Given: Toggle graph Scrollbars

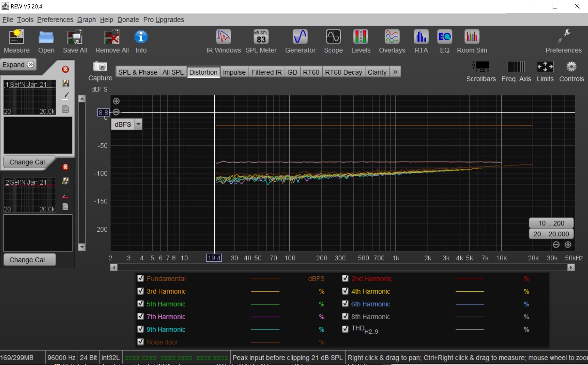Looking at the screenshot, I should point(481,71).
